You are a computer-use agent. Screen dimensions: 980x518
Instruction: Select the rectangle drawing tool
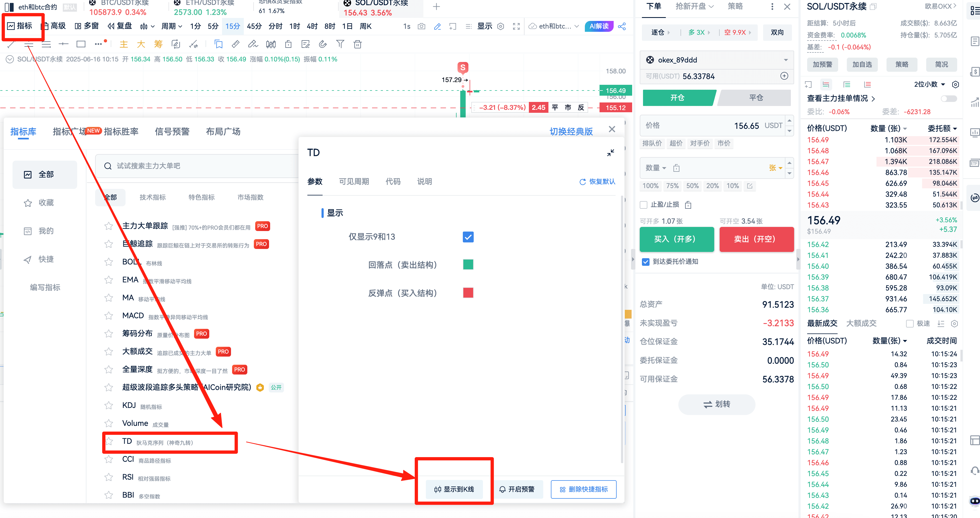point(81,44)
